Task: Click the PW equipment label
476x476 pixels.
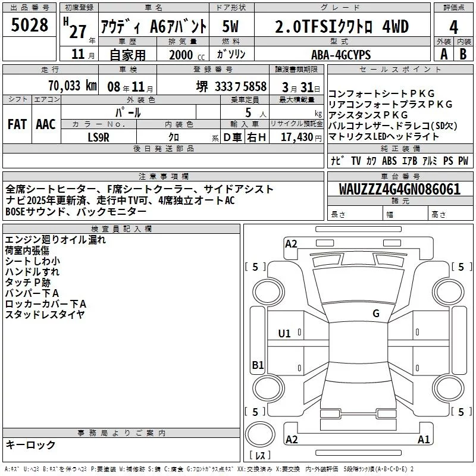Action: pos(463,161)
